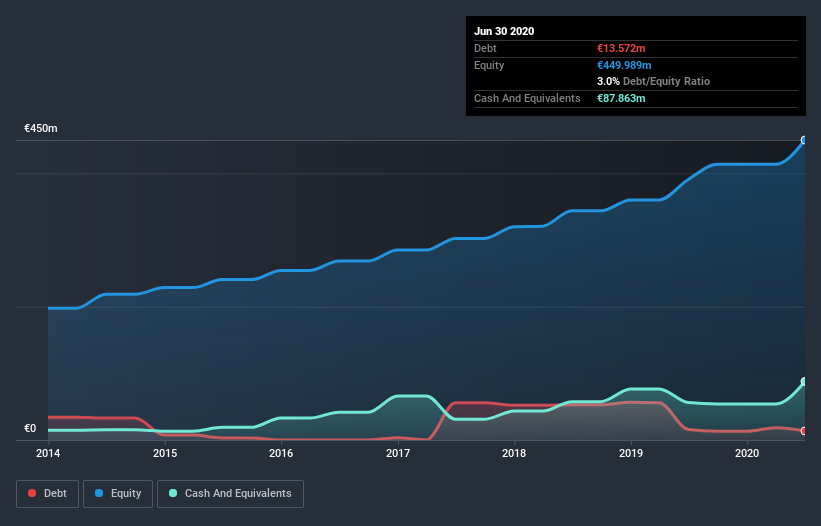Click the 2017 x-axis label

click(398, 453)
